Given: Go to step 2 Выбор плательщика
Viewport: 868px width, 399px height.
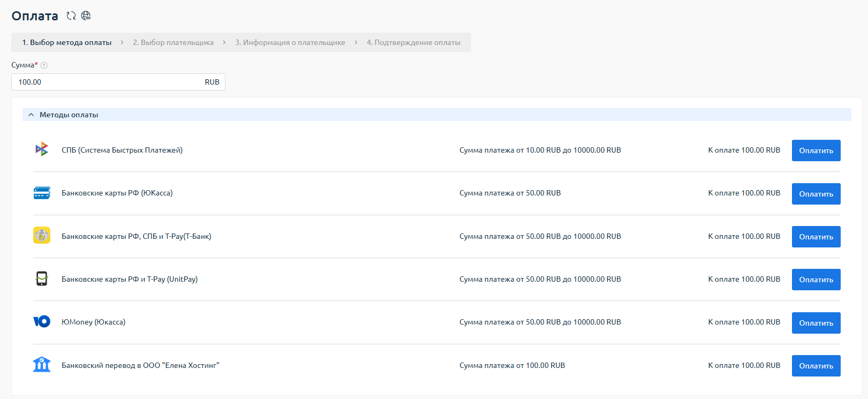Looking at the screenshot, I should [173, 42].
